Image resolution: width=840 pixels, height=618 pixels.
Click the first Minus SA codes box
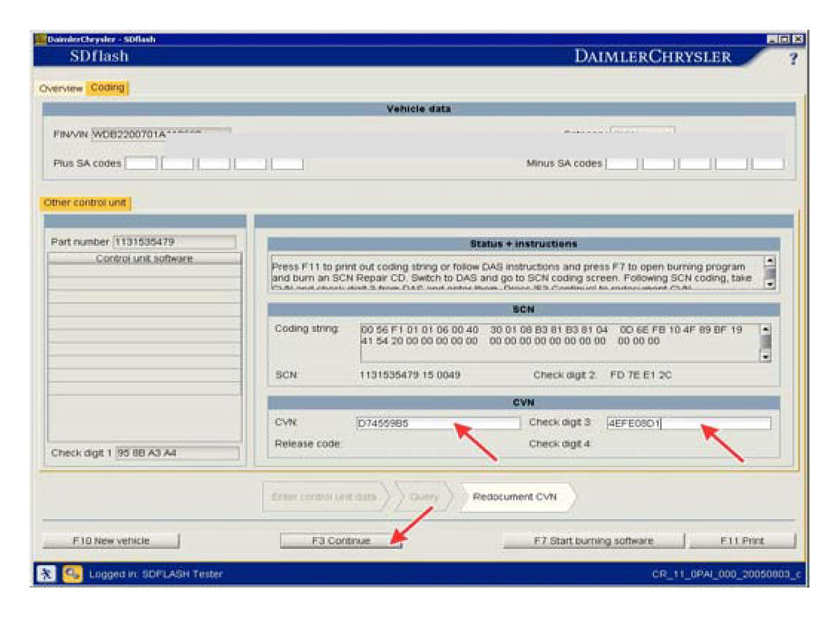(x=621, y=163)
